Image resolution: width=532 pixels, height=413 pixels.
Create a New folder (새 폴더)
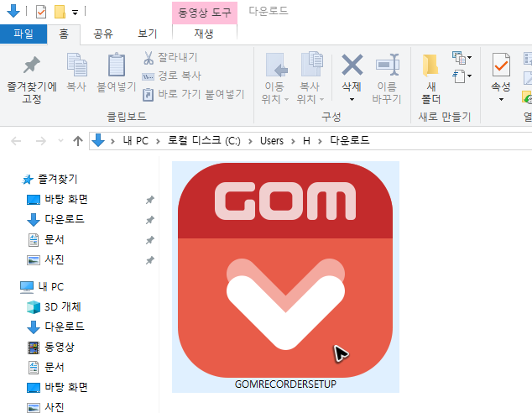[x=431, y=79]
